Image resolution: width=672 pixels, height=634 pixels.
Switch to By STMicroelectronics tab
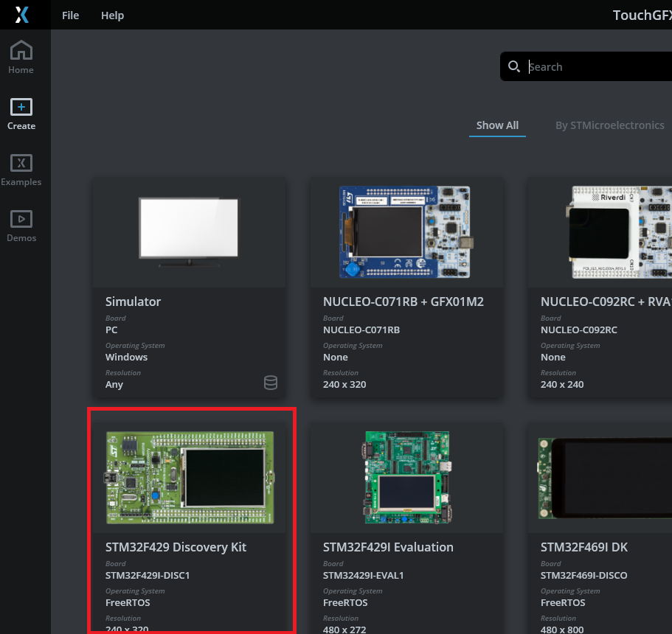pyautogui.click(x=609, y=125)
